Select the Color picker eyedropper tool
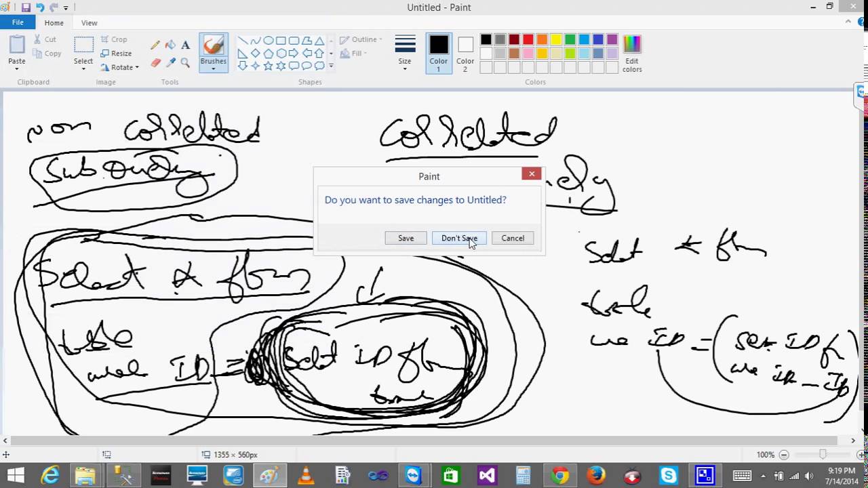This screenshot has width=868, height=488. [170, 62]
